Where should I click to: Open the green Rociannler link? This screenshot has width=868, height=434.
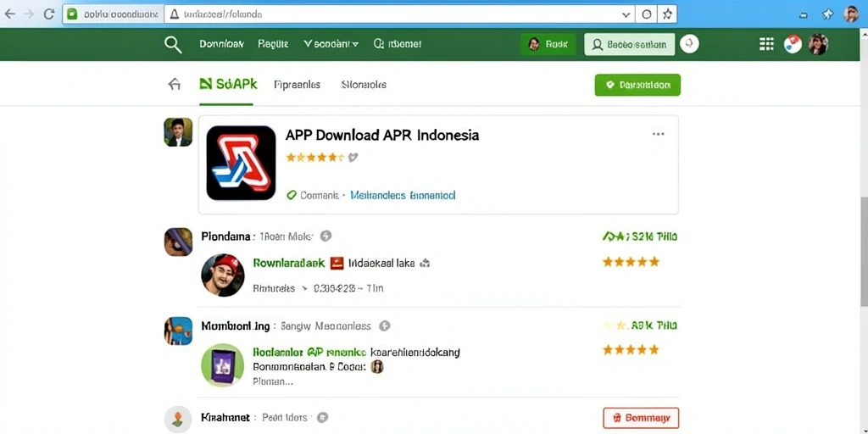277,352
